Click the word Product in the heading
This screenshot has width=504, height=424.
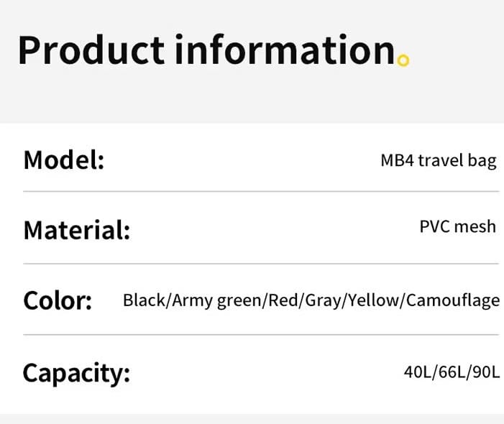[91, 50]
